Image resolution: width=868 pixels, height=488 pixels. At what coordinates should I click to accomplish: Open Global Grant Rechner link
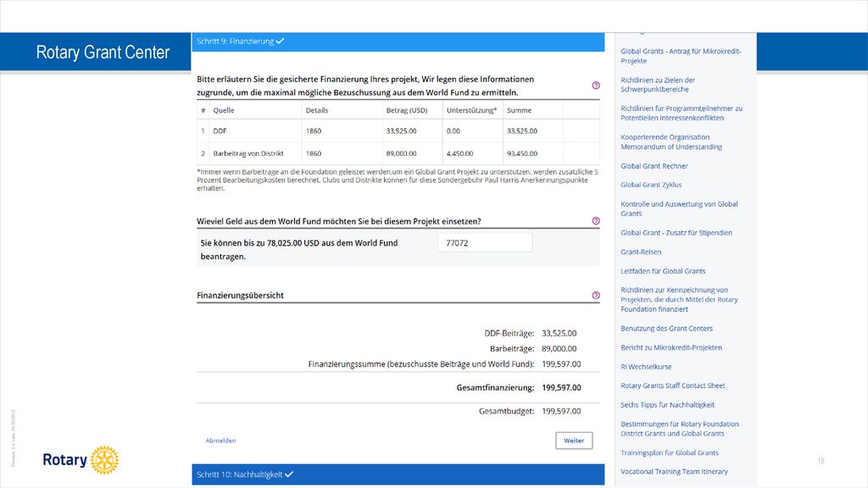[654, 166]
